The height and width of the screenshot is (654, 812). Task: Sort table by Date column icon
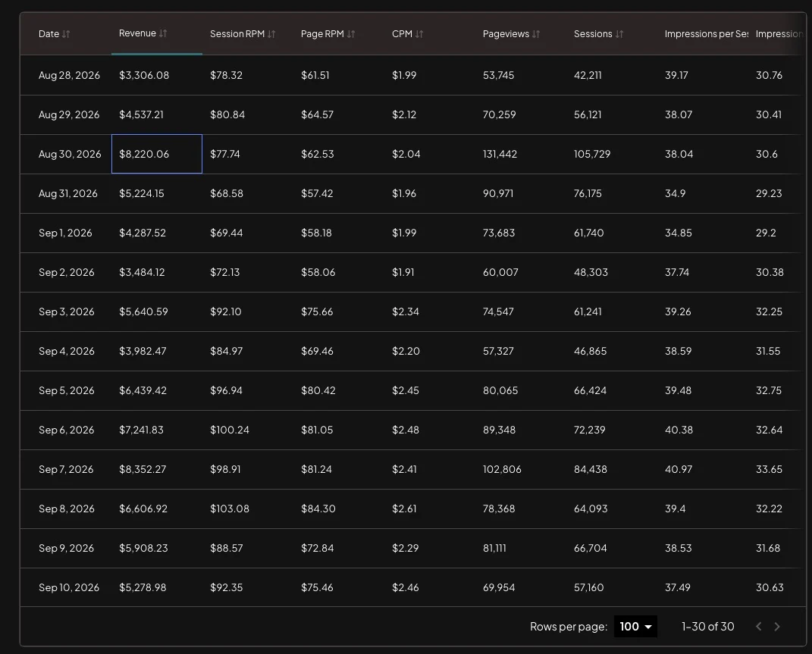66,34
